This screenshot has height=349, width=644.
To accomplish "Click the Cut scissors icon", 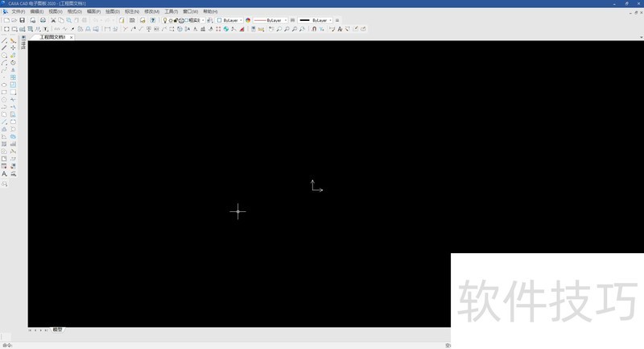I will [53, 20].
